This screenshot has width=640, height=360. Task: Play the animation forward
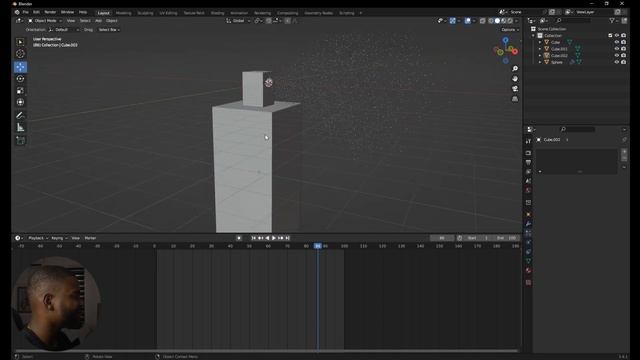(x=274, y=238)
